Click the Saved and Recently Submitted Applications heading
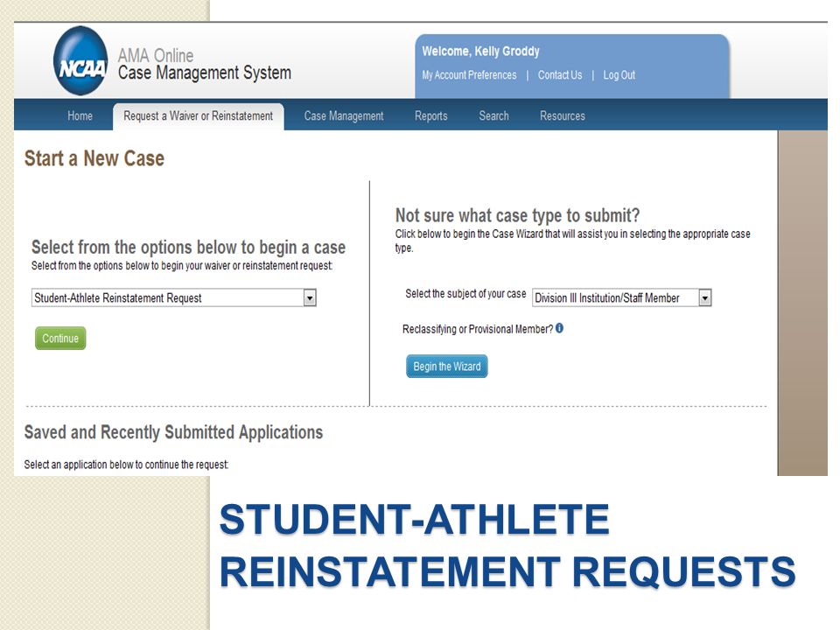Image resolution: width=840 pixels, height=630 pixels. coord(173,432)
